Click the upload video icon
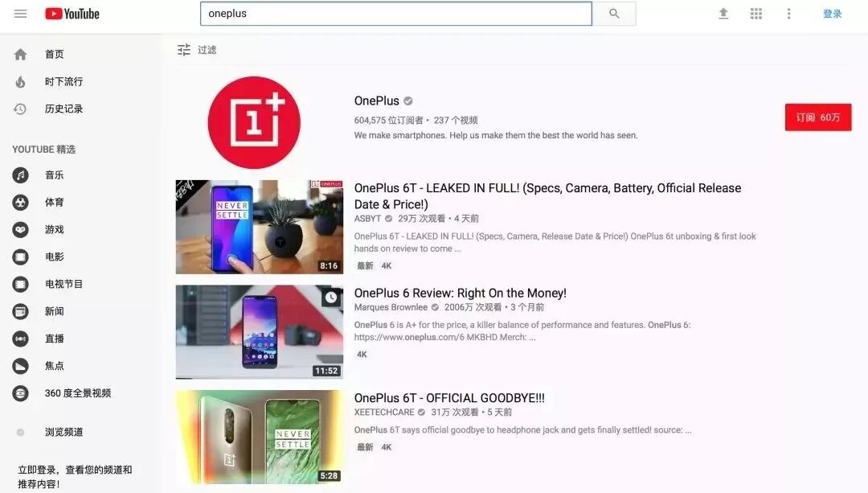 point(723,14)
